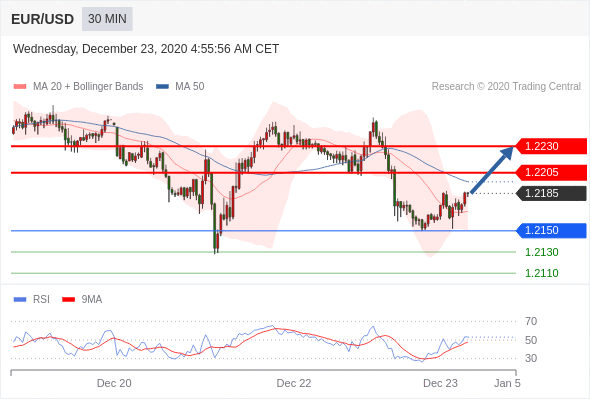This screenshot has height=400, width=590.
Task: Click the RSI legend label
Action: pyautogui.click(x=41, y=300)
